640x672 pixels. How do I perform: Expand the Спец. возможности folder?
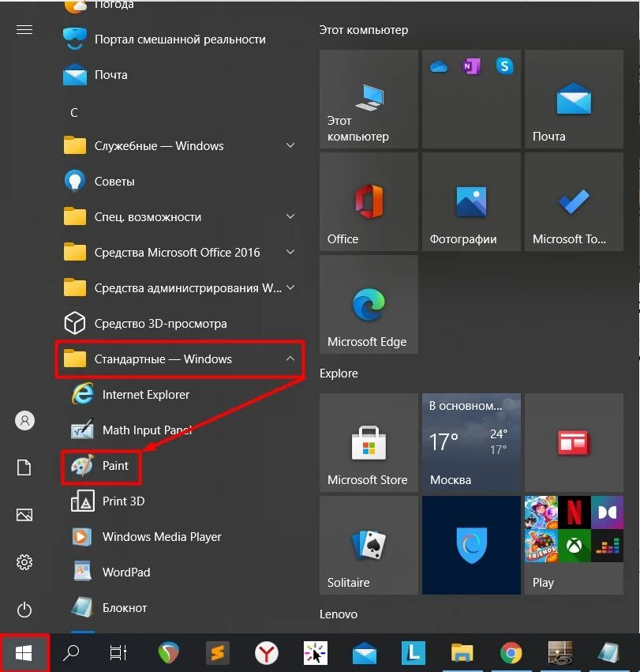tap(181, 217)
